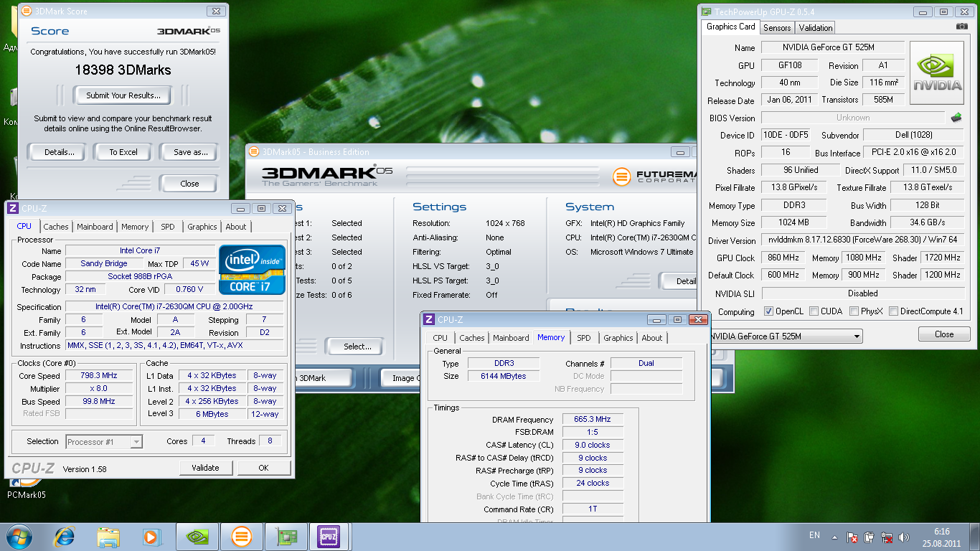Screen dimensions: 980x551
Task: Open SPD tab in main CPU-Z window
Action: [x=168, y=227]
